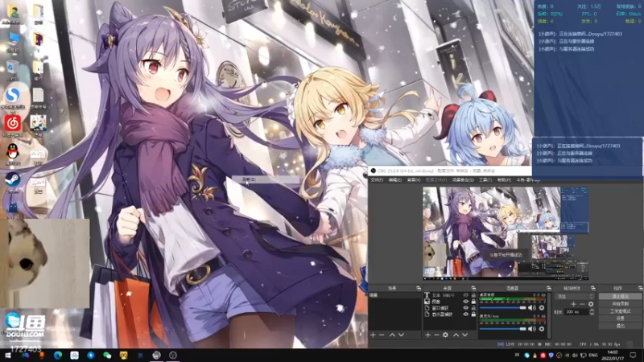Pop out the scene transitions dock panel
Screen dimensions: 644x362
coord(592,288)
